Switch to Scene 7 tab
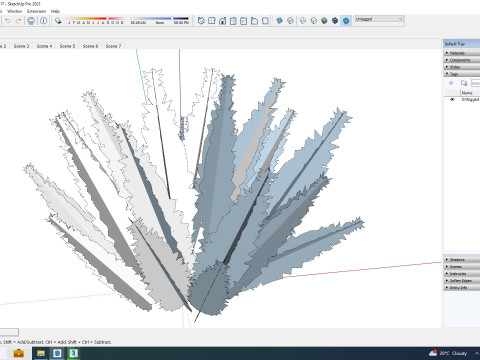 (x=113, y=46)
